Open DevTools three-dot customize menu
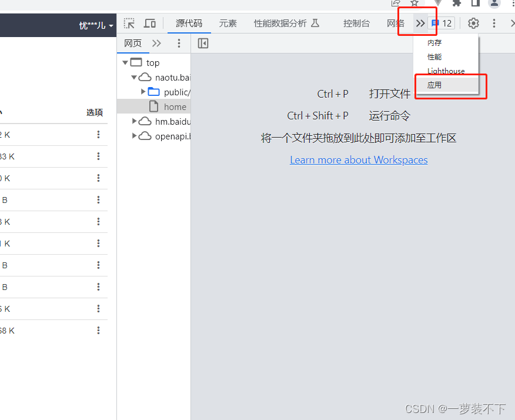This screenshot has width=515, height=420. pos(494,24)
